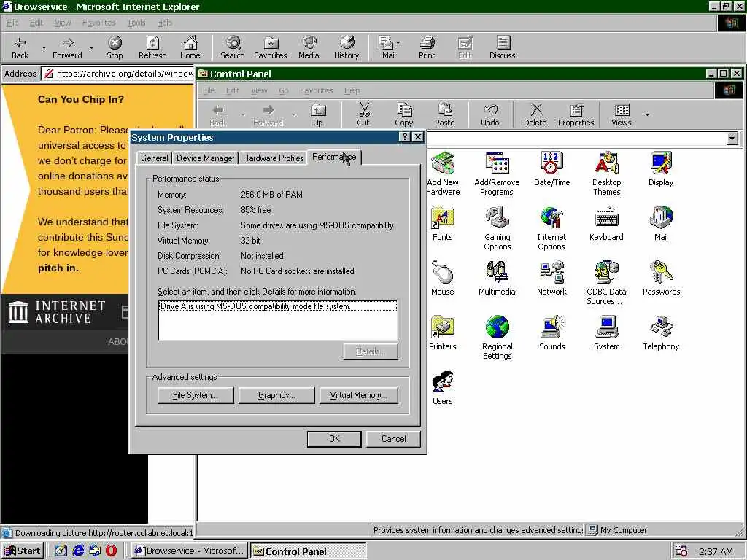This screenshot has height=560, width=747.
Task: Click Up in Control Panel toolbar
Action: 318,115
